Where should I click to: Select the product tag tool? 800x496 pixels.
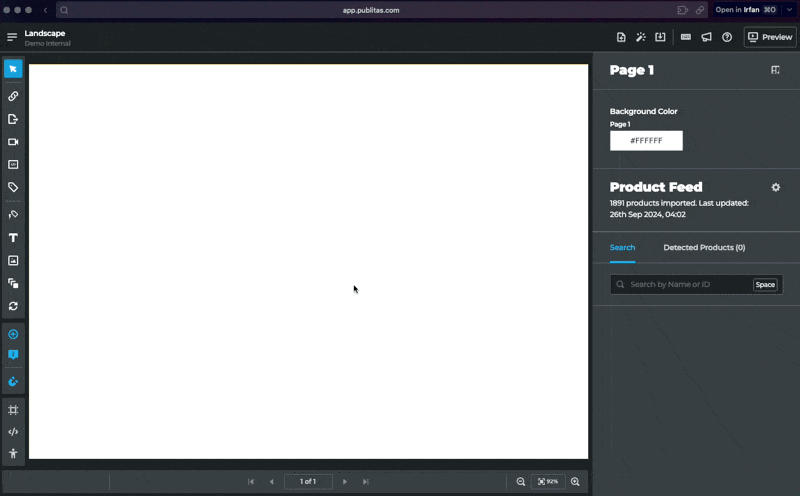pos(13,187)
